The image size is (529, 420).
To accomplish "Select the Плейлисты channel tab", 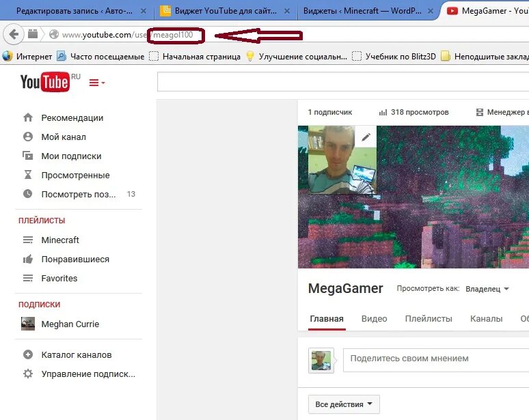I will click(x=429, y=319).
